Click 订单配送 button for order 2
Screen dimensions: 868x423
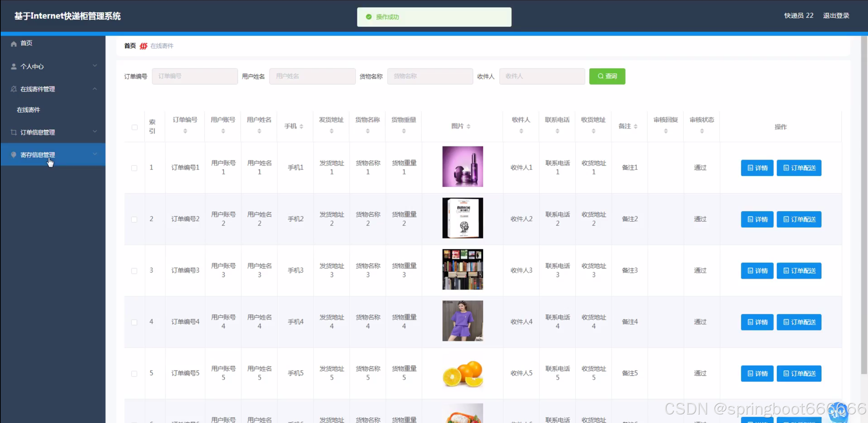pyautogui.click(x=799, y=219)
